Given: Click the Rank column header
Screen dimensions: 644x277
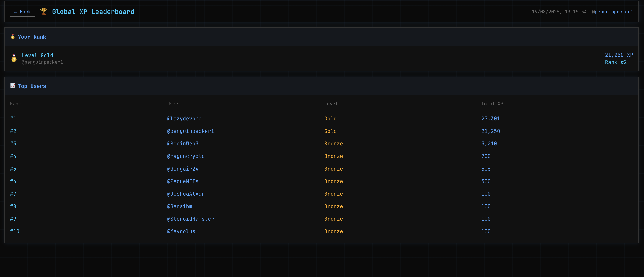Looking at the screenshot, I should coord(15,104).
